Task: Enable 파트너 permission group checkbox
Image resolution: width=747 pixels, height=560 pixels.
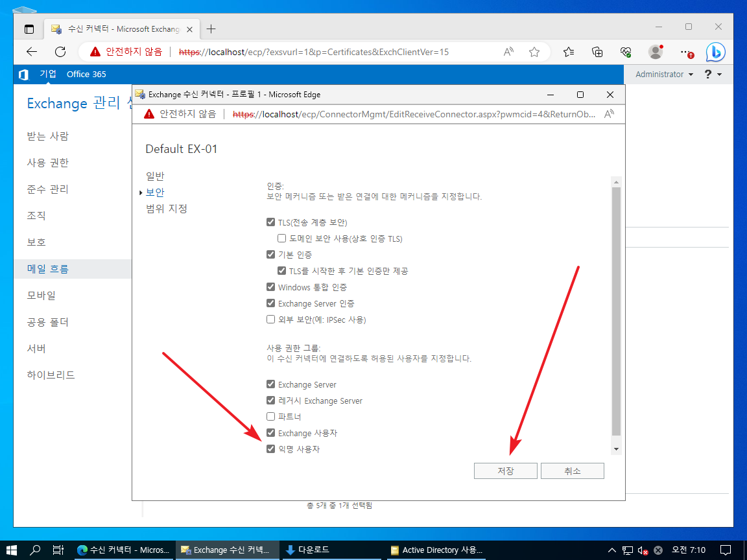Action: point(270,416)
